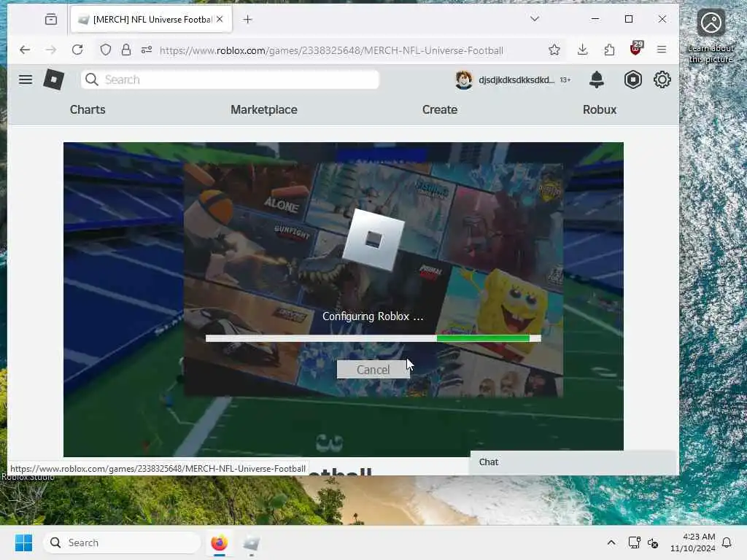Viewport: 747px width, 560px height.
Task: Click the Roblox URL address bar
Action: [x=331, y=50]
